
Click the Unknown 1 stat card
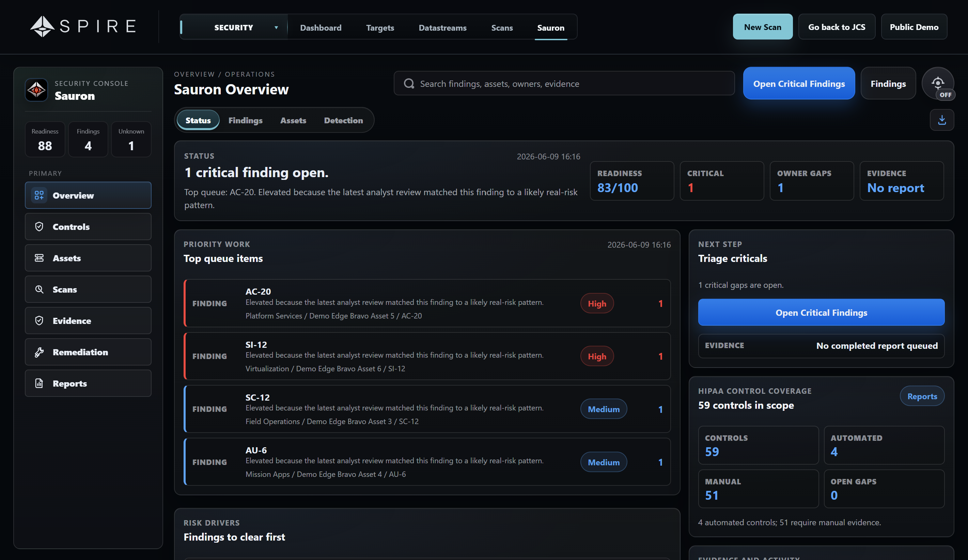pyautogui.click(x=131, y=139)
